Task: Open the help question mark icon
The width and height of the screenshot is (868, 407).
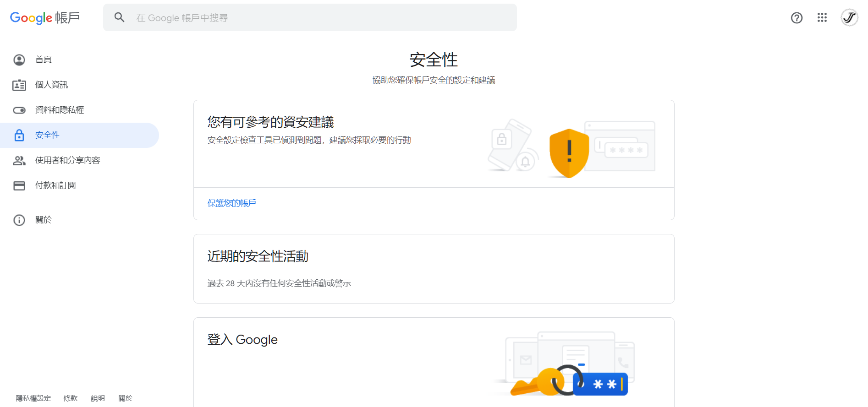Action: click(797, 17)
